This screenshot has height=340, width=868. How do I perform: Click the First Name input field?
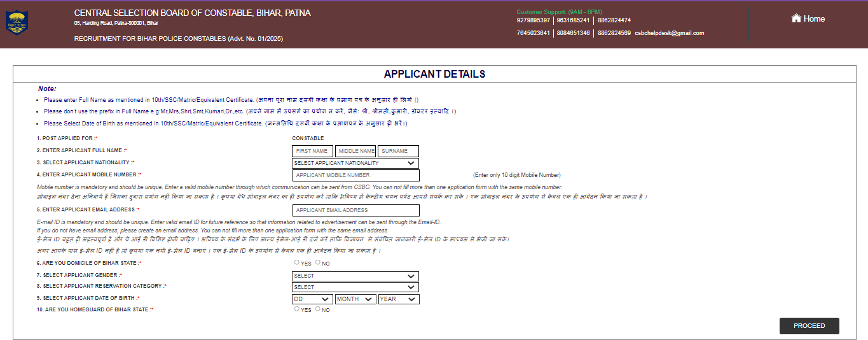[312, 151]
